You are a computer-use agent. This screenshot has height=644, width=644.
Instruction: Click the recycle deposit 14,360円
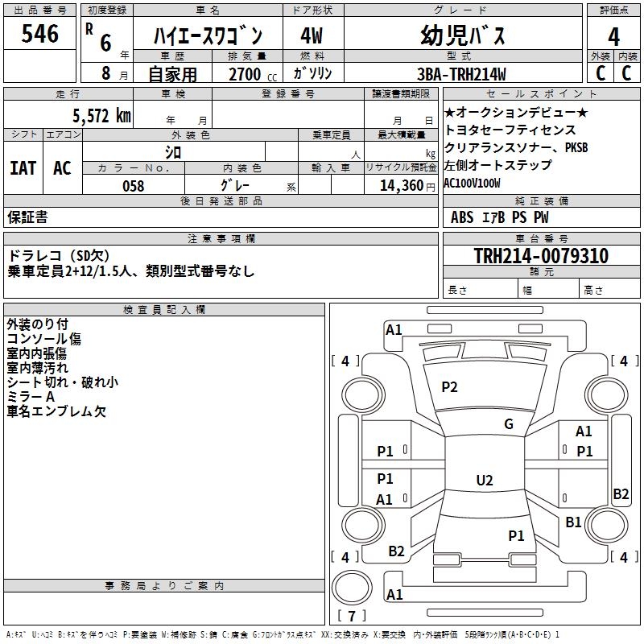407,186
